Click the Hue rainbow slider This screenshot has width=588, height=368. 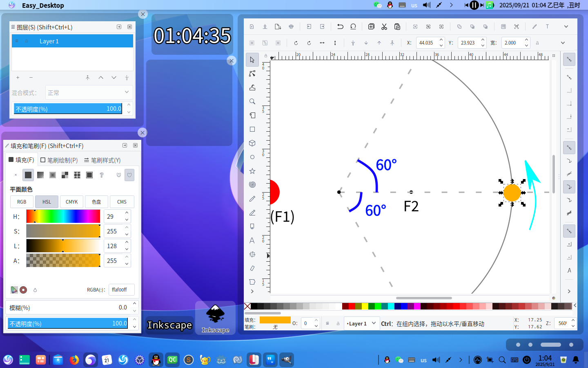(63, 216)
